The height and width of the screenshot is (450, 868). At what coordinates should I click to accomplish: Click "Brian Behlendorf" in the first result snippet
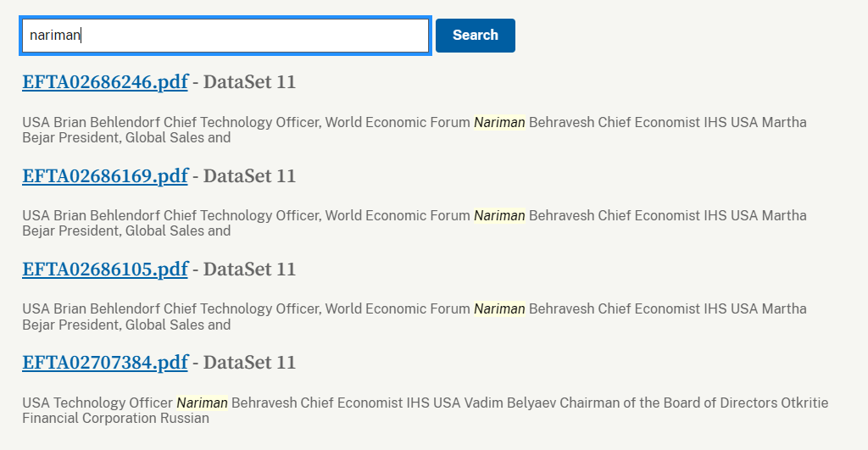(x=107, y=123)
